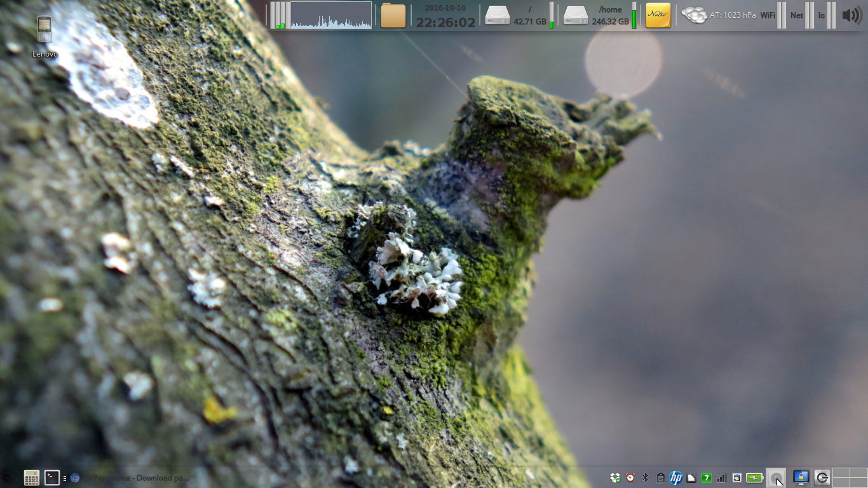Click the green 7 tray icon
This screenshot has height=488, width=868.
tap(706, 478)
